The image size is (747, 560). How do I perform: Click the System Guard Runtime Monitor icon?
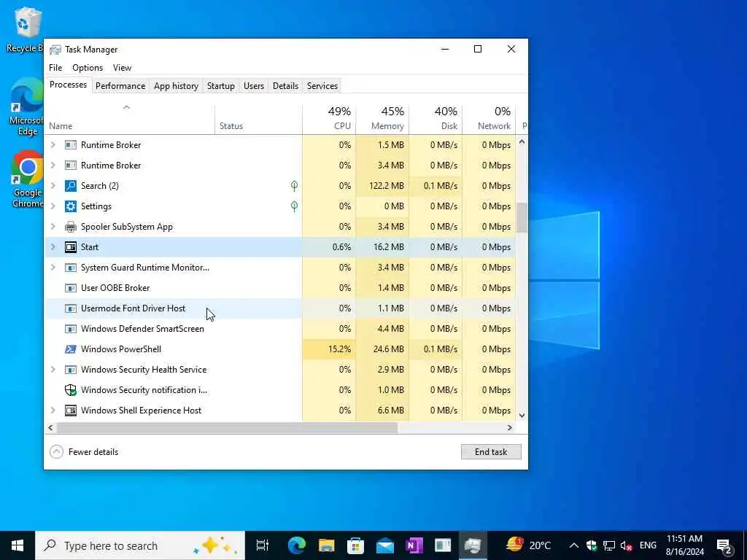coord(71,268)
